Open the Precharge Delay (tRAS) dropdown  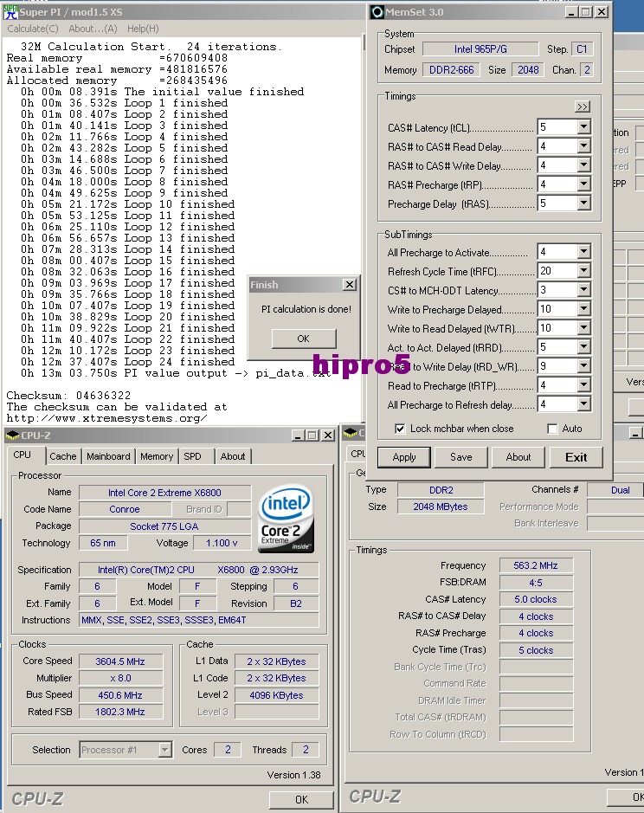pyautogui.click(x=584, y=203)
